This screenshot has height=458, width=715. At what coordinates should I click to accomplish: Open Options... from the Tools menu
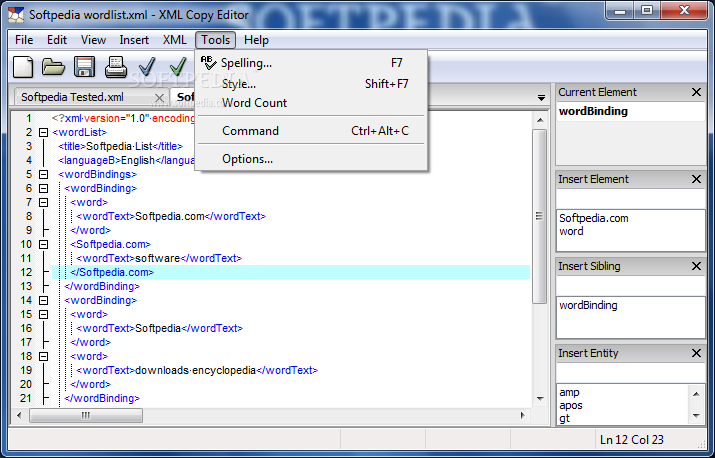point(311,159)
